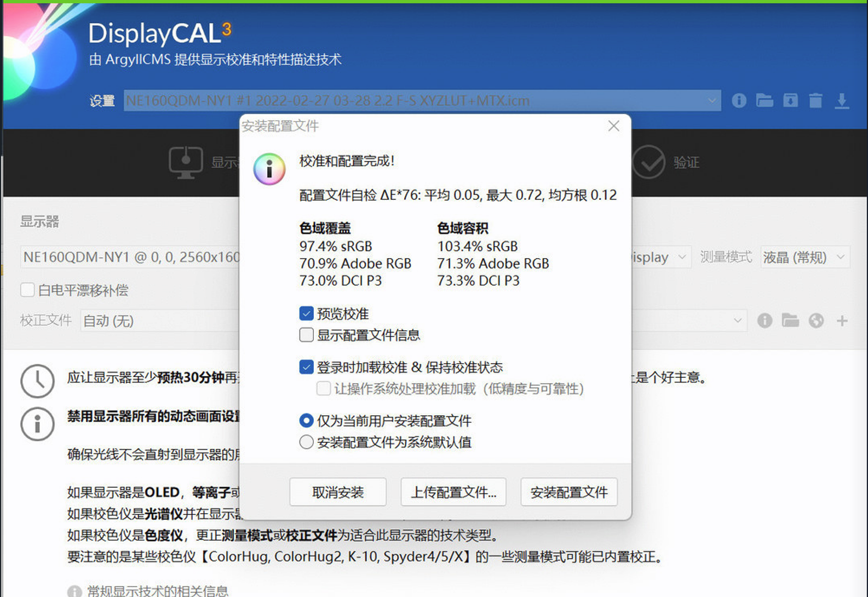Click the verification checkmark circle icon
This screenshot has height=597, width=868.
(x=649, y=162)
